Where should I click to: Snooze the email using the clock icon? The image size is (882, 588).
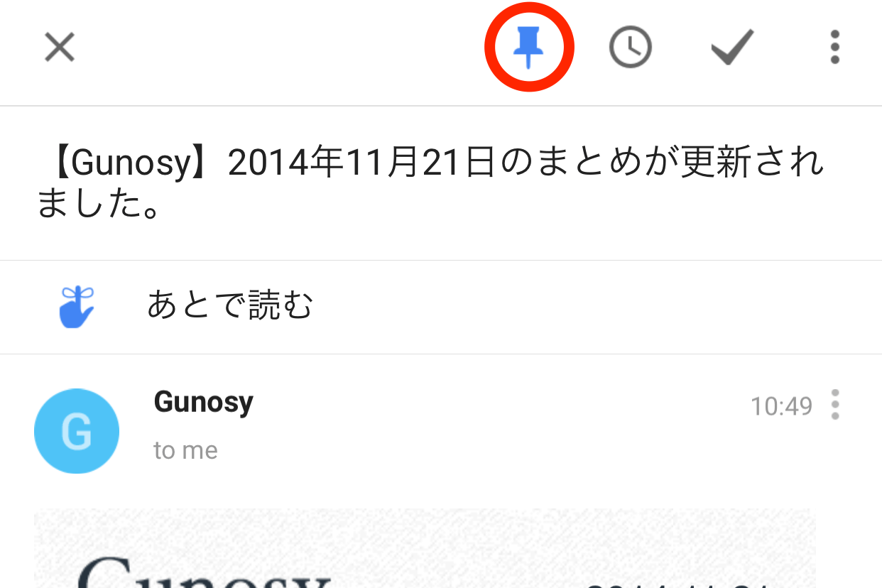[630, 48]
